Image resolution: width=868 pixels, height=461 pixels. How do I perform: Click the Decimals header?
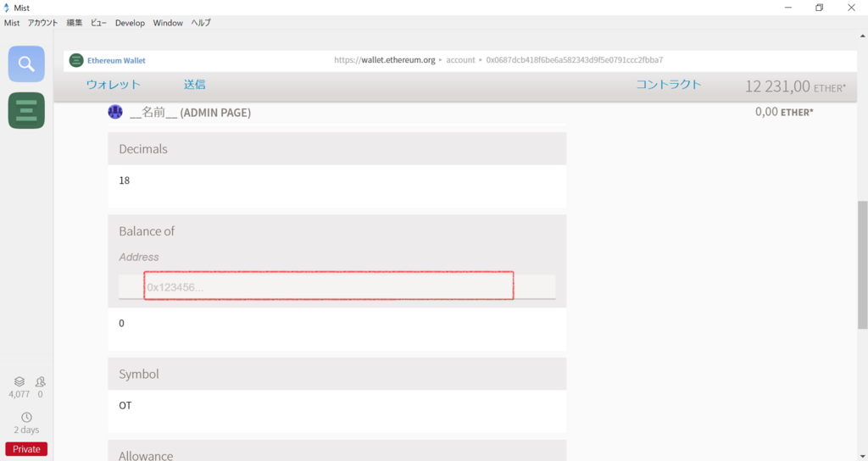[x=337, y=148]
